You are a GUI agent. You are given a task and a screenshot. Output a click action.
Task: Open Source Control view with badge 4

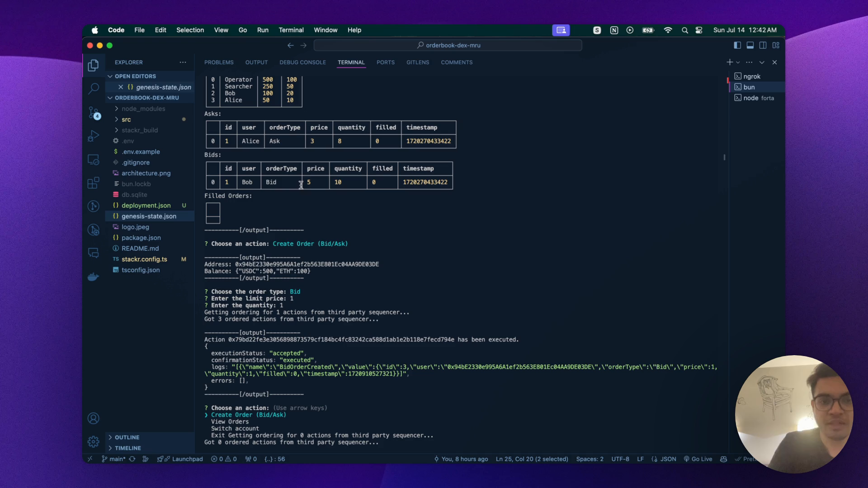tap(93, 113)
